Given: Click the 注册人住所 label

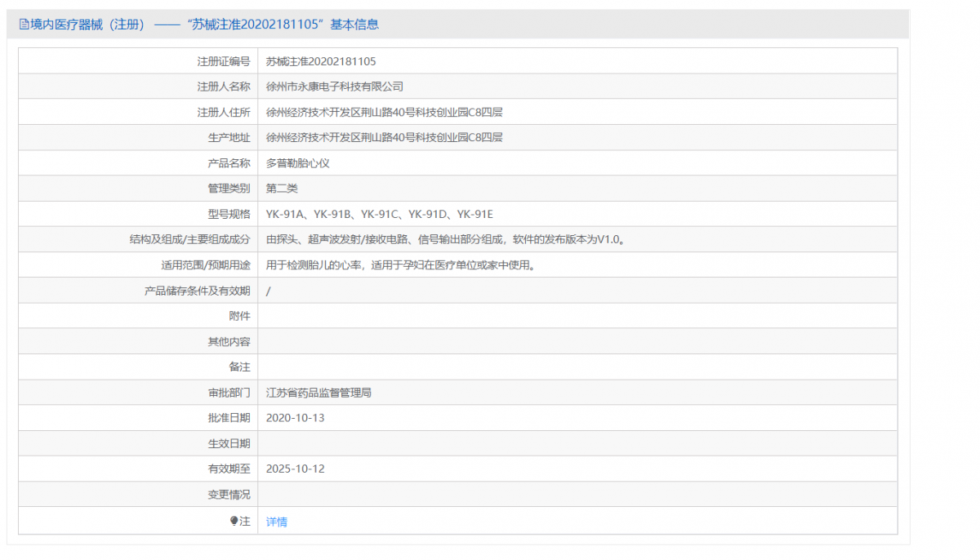Looking at the screenshot, I should coord(224,112).
